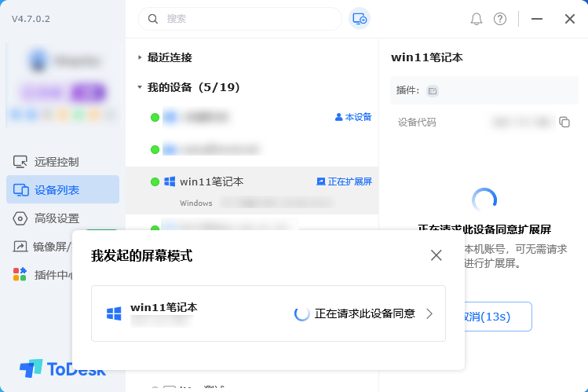Collapse the 我的设备 (5/19) group

[x=140, y=87]
